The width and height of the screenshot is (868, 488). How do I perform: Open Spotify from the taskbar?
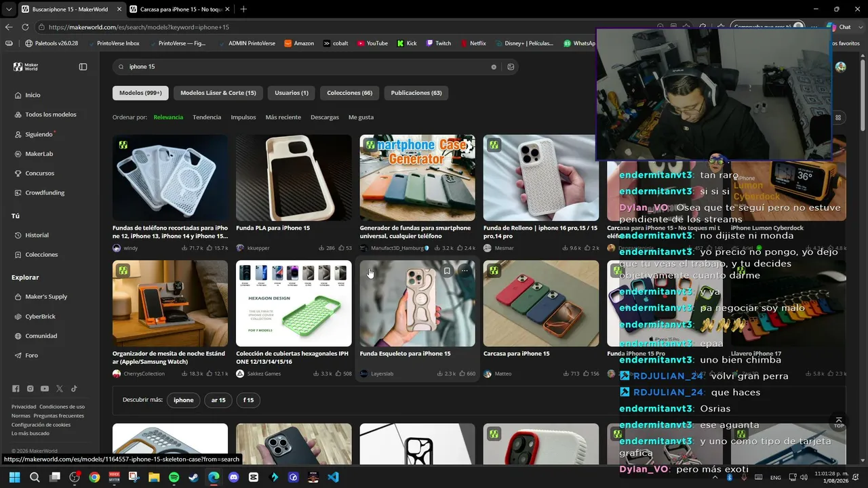(x=174, y=477)
